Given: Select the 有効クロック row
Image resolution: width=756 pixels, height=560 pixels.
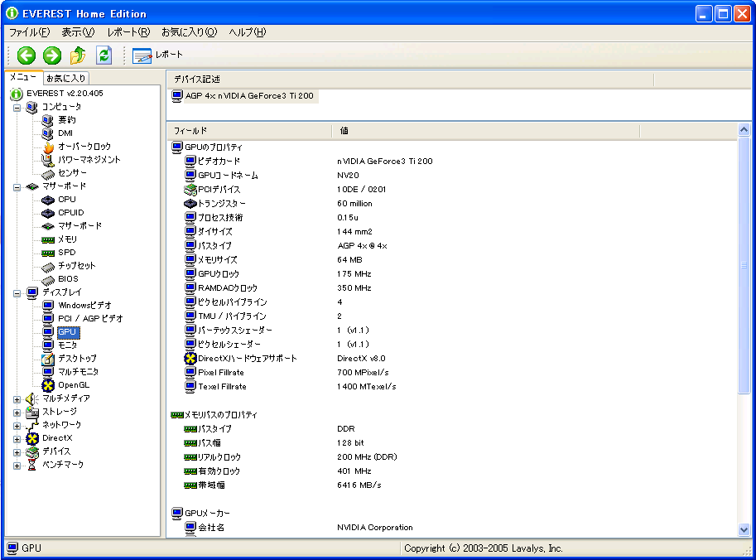Looking at the screenshot, I should [451, 471].
